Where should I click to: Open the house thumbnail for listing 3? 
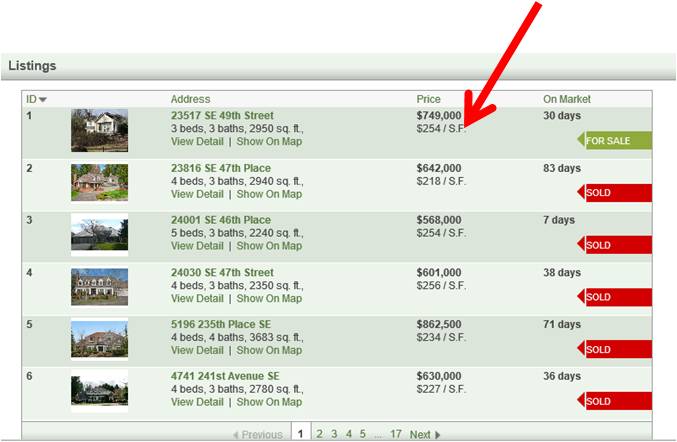(99, 235)
